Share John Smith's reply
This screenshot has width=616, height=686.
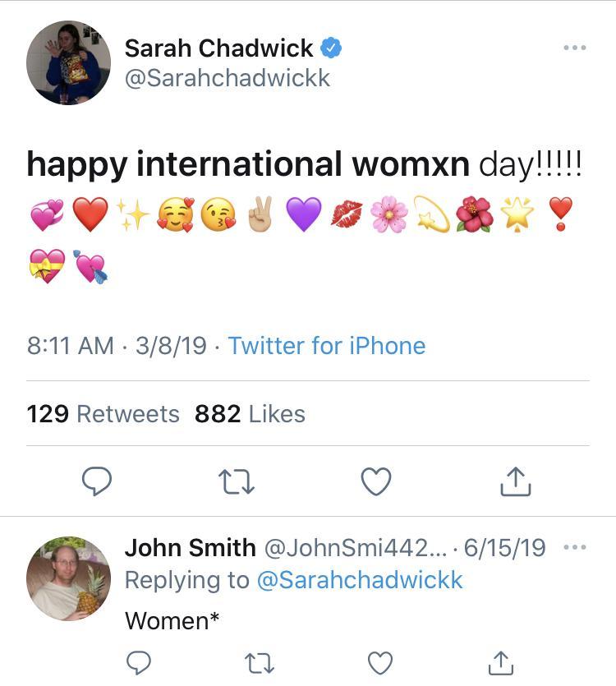(x=501, y=662)
